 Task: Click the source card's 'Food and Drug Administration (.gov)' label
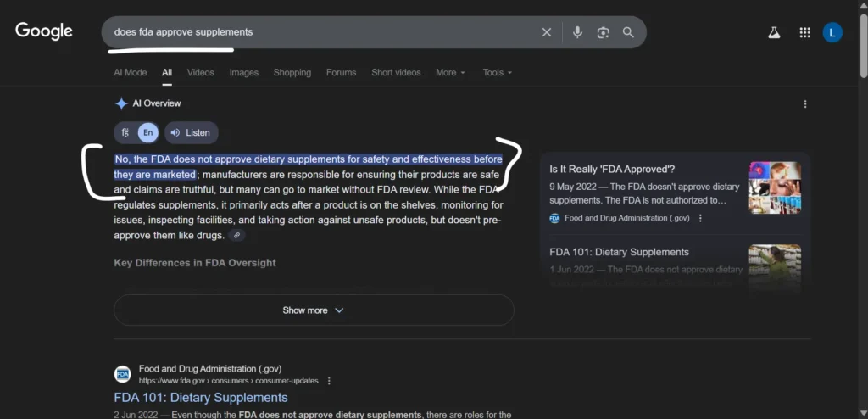[x=626, y=218]
